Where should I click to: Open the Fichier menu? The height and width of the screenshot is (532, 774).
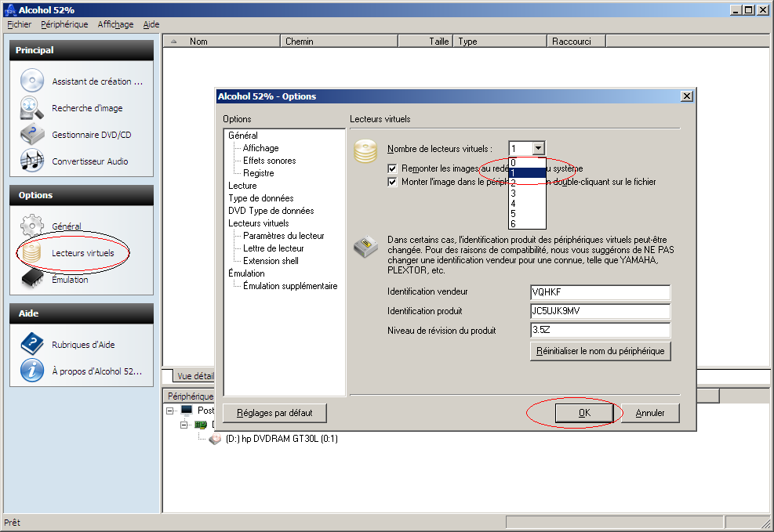pos(20,24)
